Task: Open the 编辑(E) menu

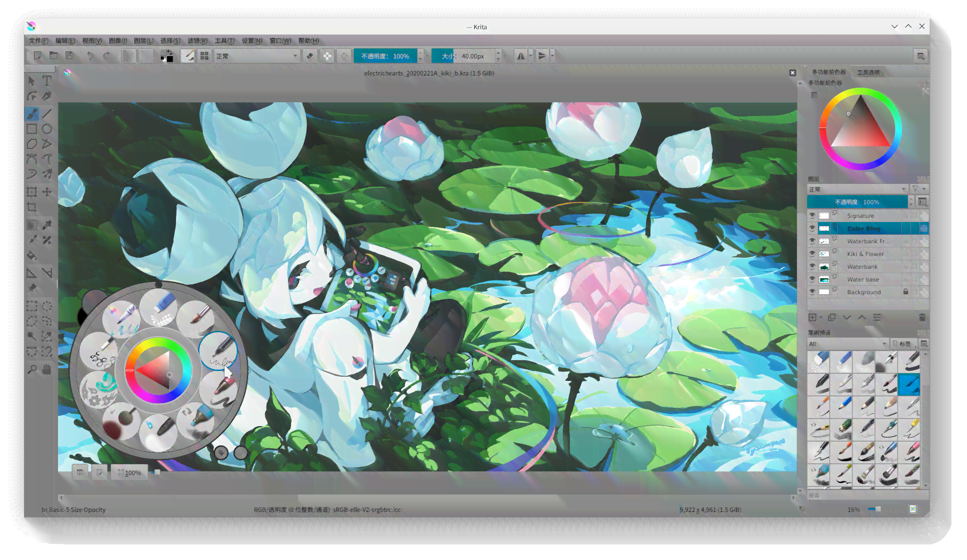Action: (x=65, y=41)
